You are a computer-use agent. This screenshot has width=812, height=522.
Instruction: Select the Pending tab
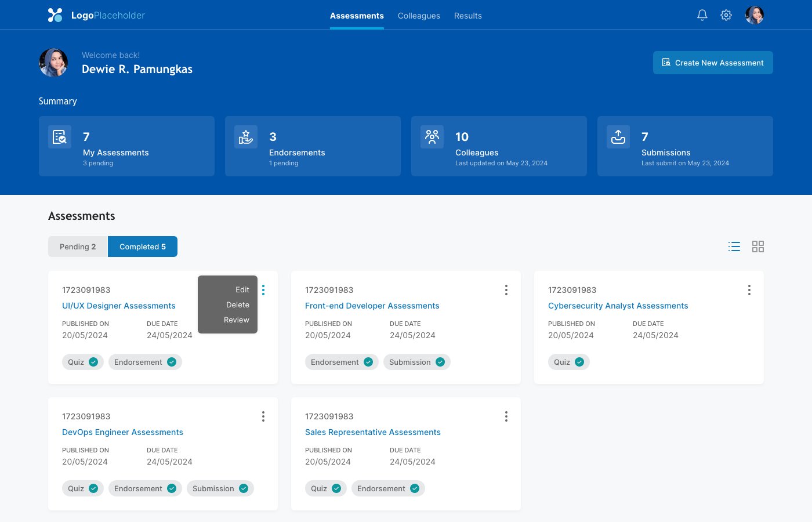(x=78, y=246)
